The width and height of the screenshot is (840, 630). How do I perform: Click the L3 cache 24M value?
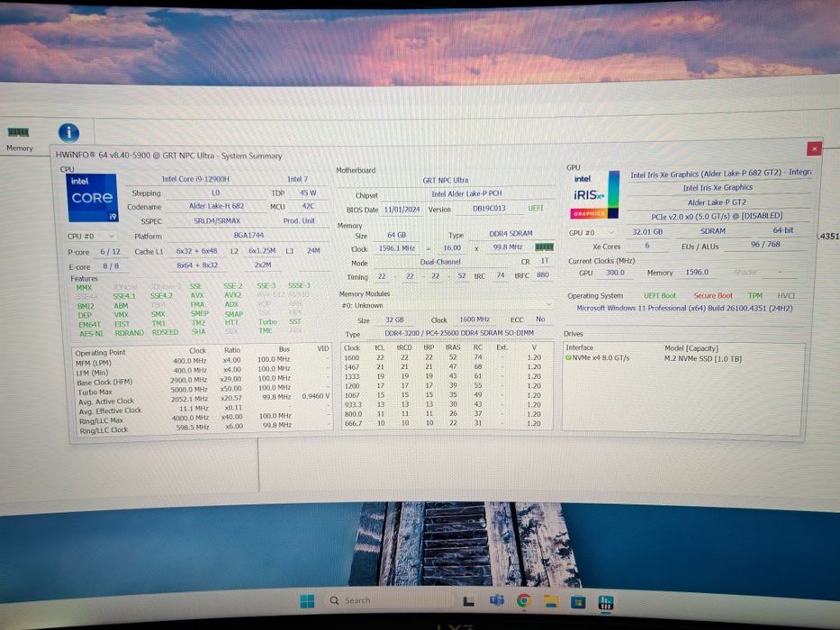313,250
